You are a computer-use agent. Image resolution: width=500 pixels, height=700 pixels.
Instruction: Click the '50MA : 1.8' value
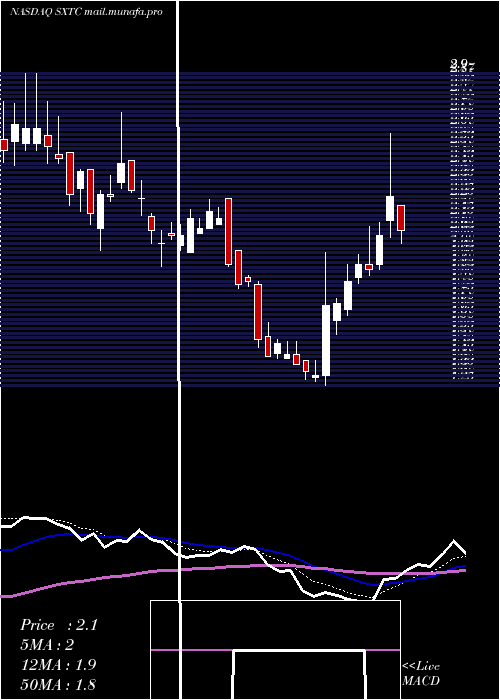click(x=58, y=684)
